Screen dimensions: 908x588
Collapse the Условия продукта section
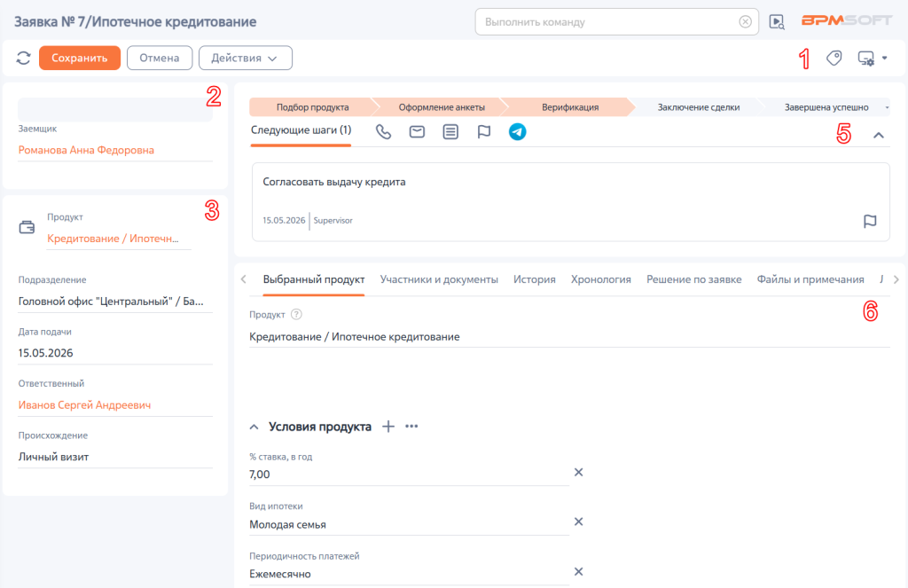[254, 427]
